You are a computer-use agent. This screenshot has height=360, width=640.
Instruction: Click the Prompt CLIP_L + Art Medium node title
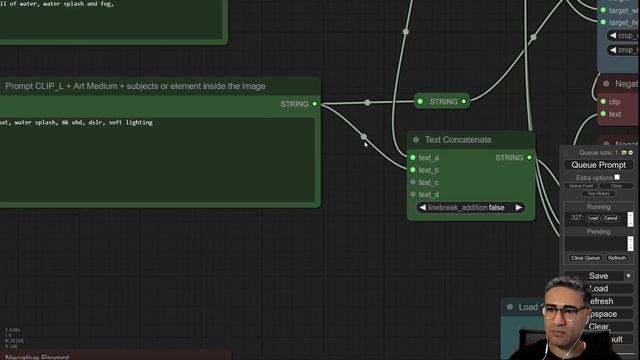pyautogui.click(x=135, y=86)
